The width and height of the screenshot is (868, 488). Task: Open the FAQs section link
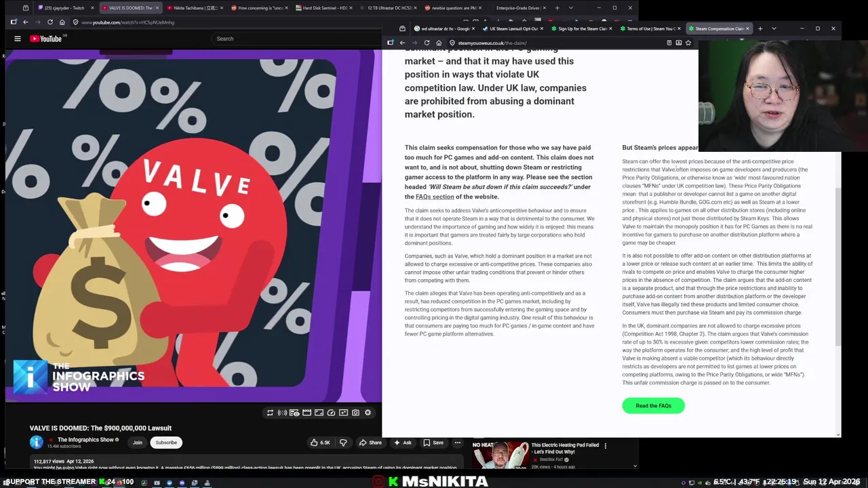point(435,197)
